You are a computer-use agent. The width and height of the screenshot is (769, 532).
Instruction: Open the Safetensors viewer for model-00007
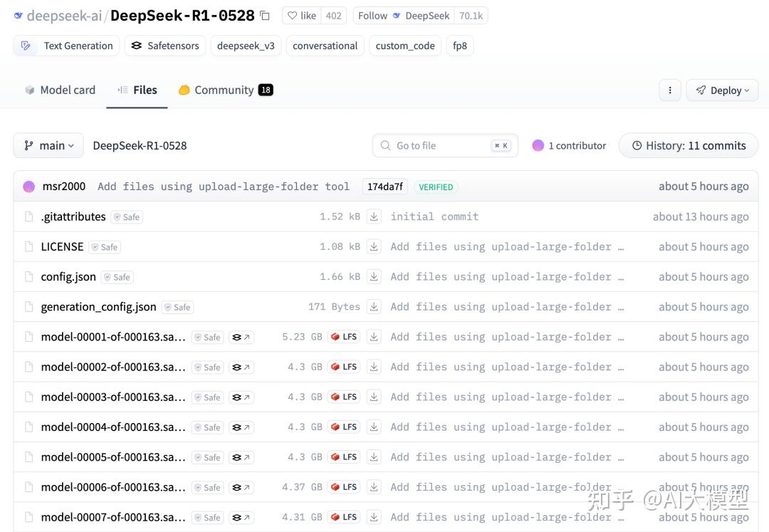pos(241,517)
